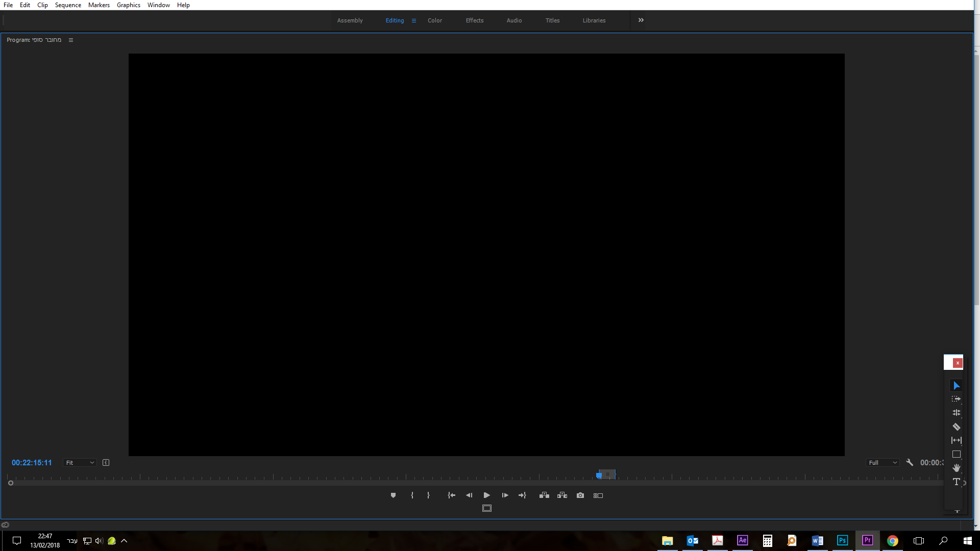Select the Track Select Forward tool
The height and width of the screenshot is (551, 980).
(x=956, y=399)
